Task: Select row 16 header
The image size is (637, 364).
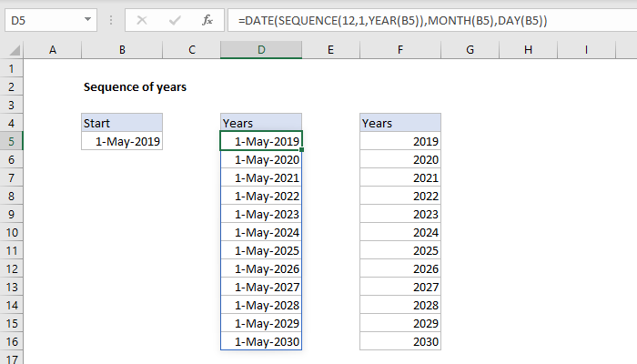Action: (x=11, y=342)
